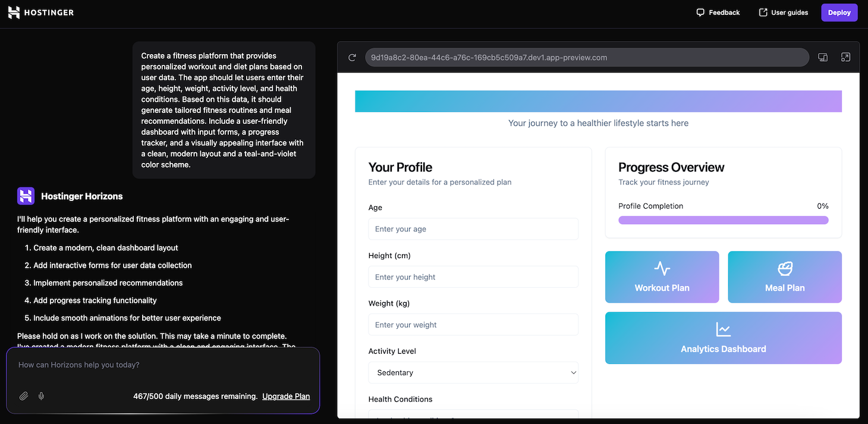This screenshot has width=868, height=424.
Task: Click the Hostinger Horizons avatar icon
Action: [25, 196]
